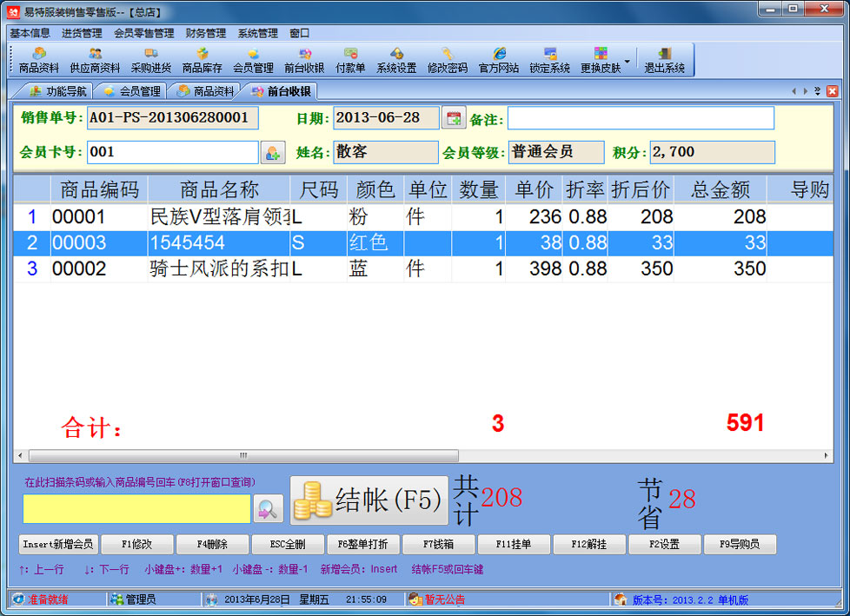This screenshot has width=850, height=616.
Task: Click the product search magnifier icon
Action: coord(268,509)
